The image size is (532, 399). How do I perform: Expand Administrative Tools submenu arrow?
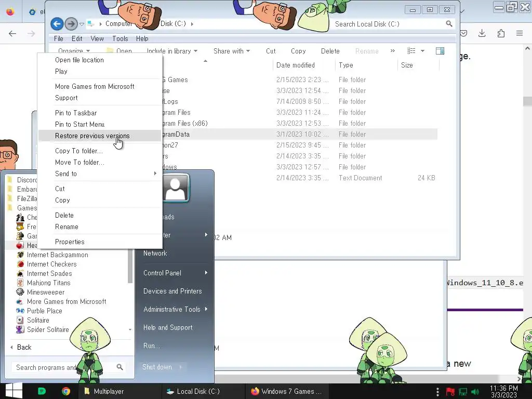(x=206, y=309)
